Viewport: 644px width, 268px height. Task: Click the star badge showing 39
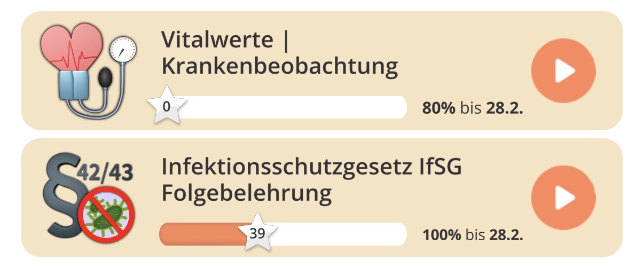[x=257, y=233]
